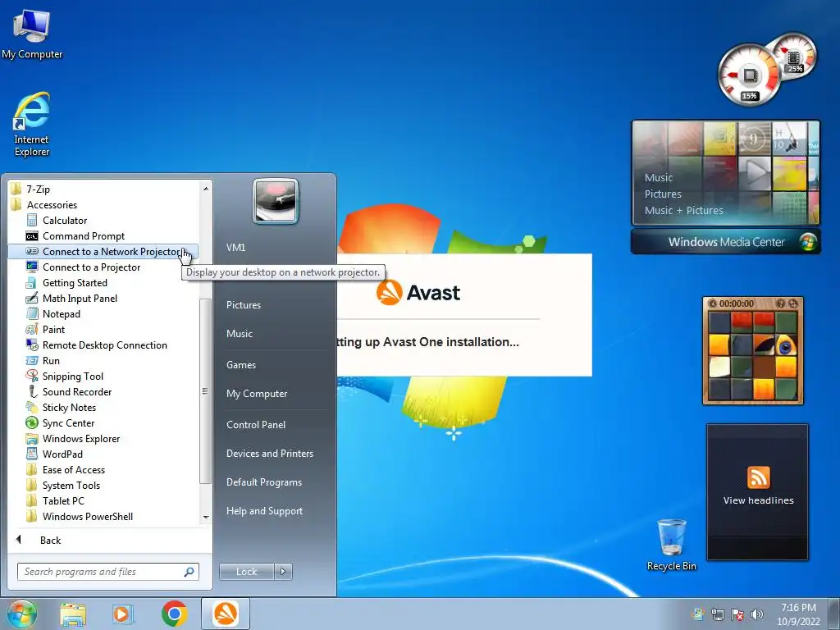Viewport: 840px width, 630px height.
Task: Open Internet Explorer desktop shortcut
Action: pos(32,125)
